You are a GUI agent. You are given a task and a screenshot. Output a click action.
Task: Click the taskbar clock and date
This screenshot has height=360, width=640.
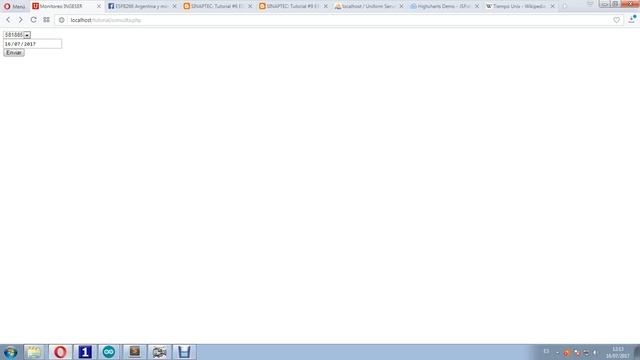point(618,352)
